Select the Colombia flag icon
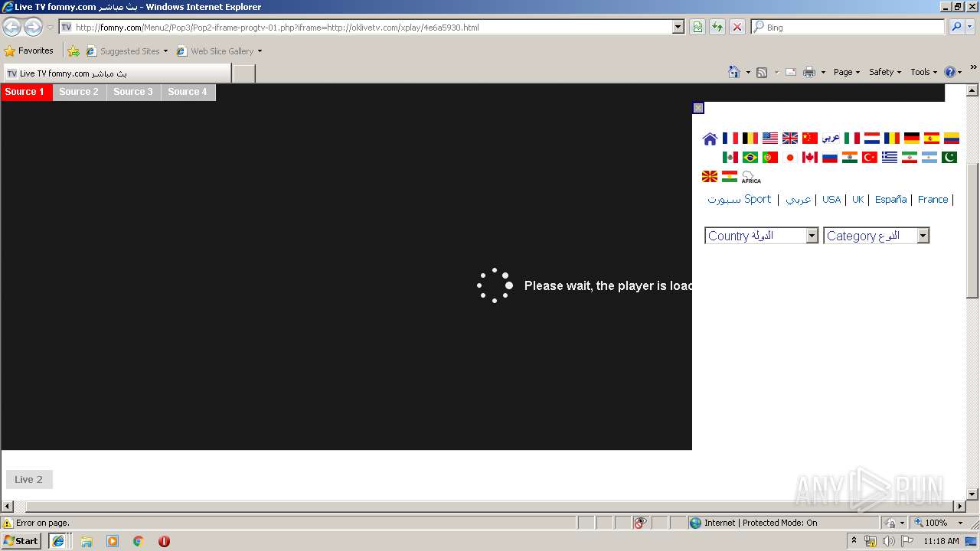The height and width of the screenshot is (551, 980). (x=952, y=139)
